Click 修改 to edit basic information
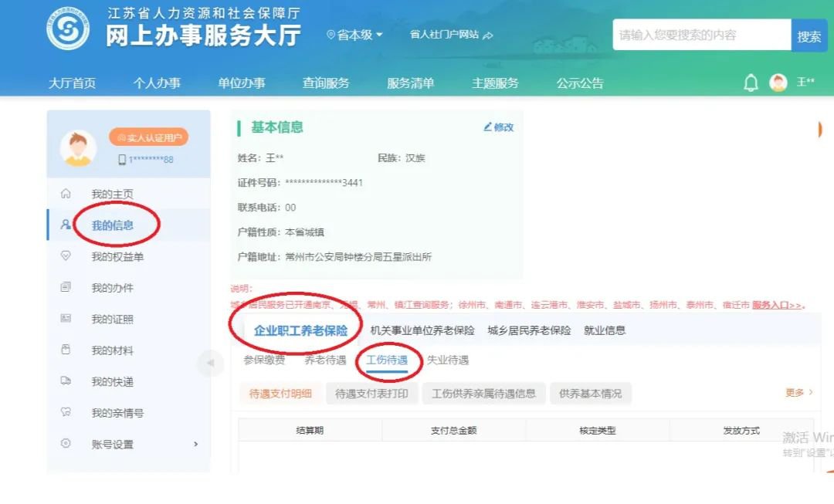The width and height of the screenshot is (834, 504). (x=498, y=127)
